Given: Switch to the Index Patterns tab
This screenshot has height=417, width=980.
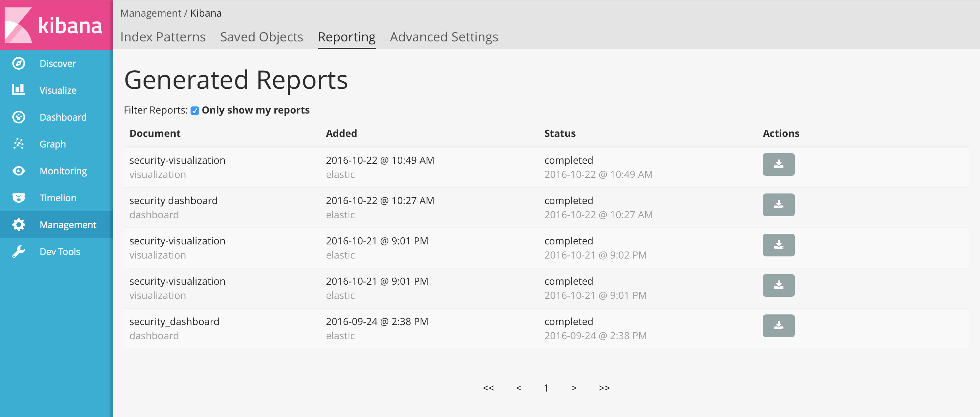Looking at the screenshot, I should click(163, 37).
